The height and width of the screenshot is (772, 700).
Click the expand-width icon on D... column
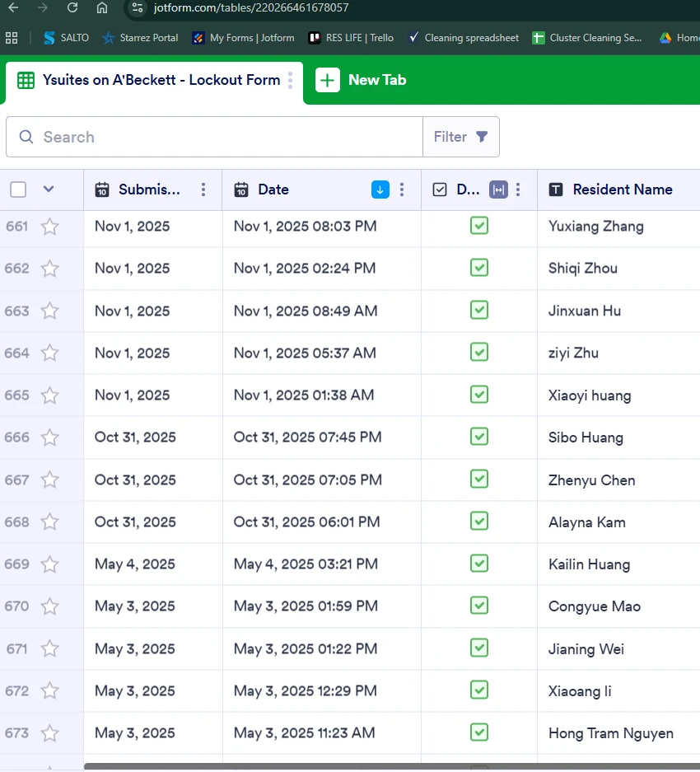[498, 189]
